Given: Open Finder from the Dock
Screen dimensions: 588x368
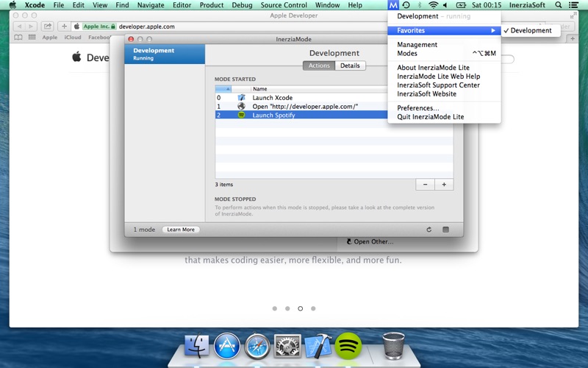Looking at the screenshot, I should coord(196,345).
